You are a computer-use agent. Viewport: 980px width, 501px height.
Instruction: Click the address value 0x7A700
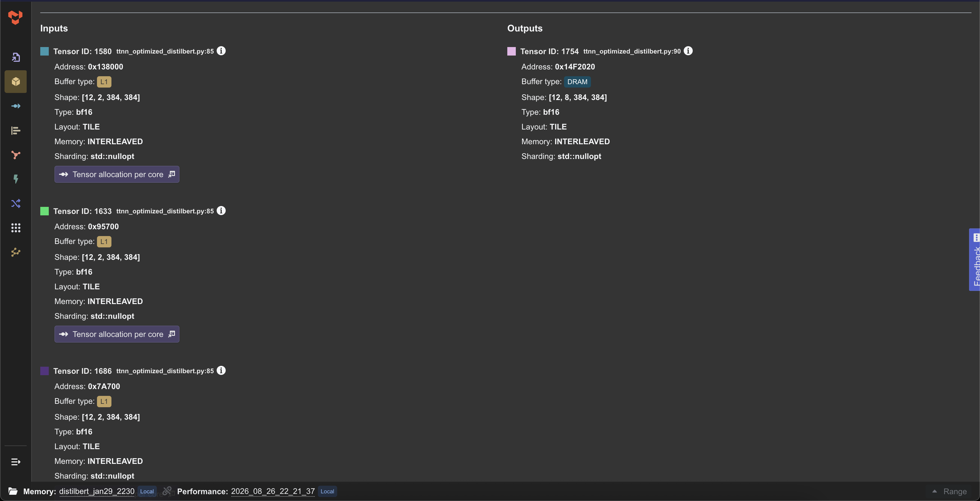[x=104, y=386]
